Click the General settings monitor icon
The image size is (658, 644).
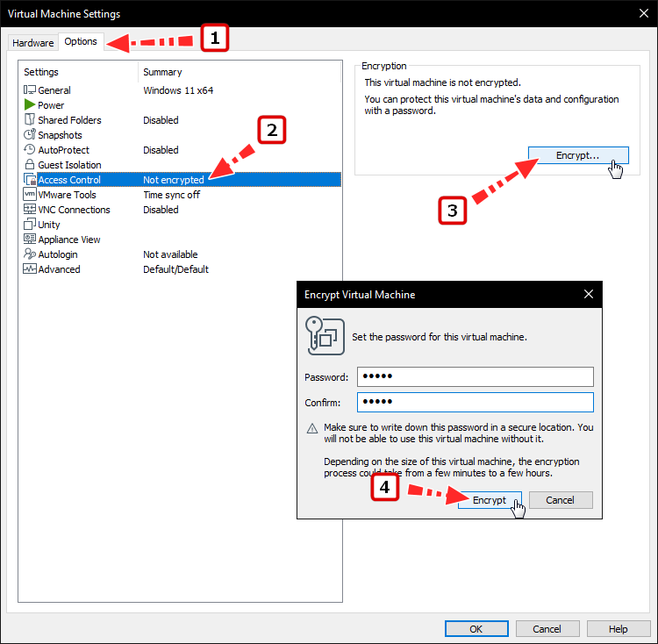tap(29, 89)
